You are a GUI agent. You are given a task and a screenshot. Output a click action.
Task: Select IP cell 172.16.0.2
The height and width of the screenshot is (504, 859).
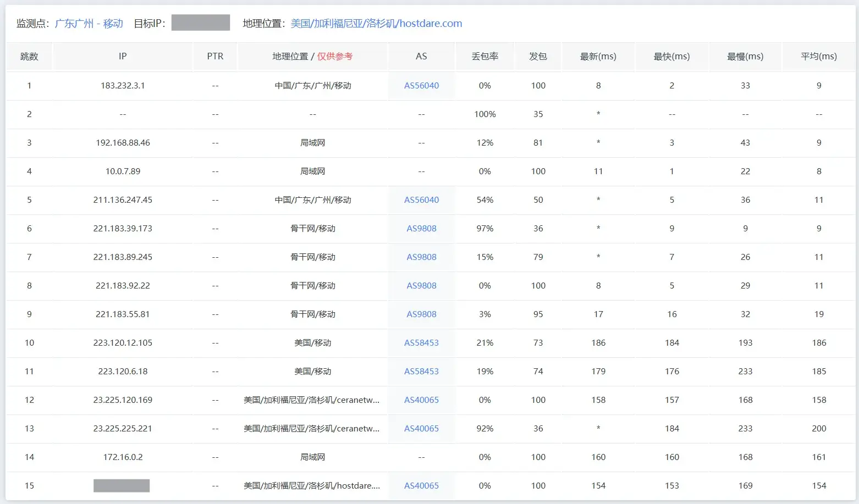[123, 457]
